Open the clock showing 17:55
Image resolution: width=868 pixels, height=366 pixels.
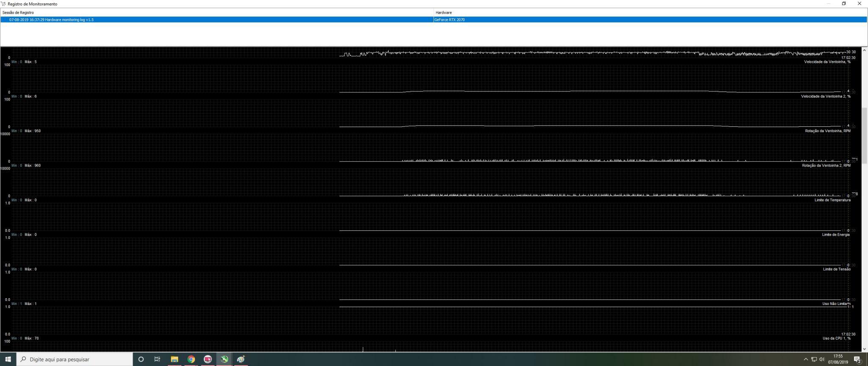click(837, 359)
